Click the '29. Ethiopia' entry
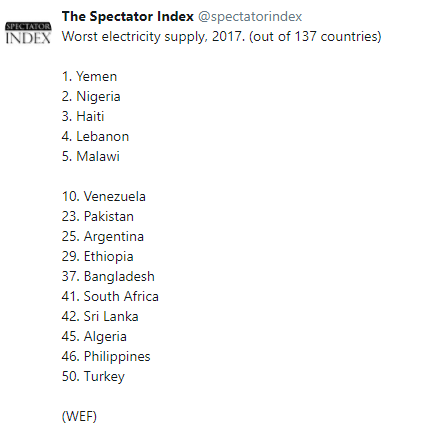 click(x=98, y=257)
